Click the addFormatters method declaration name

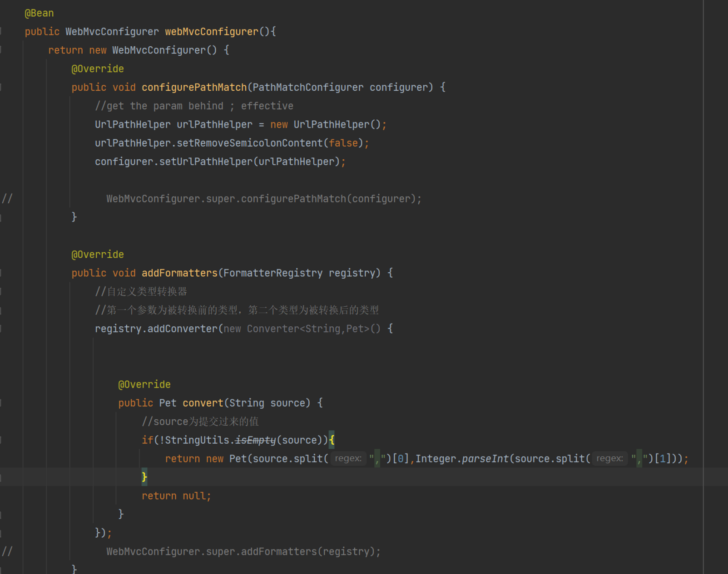click(179, 273)
